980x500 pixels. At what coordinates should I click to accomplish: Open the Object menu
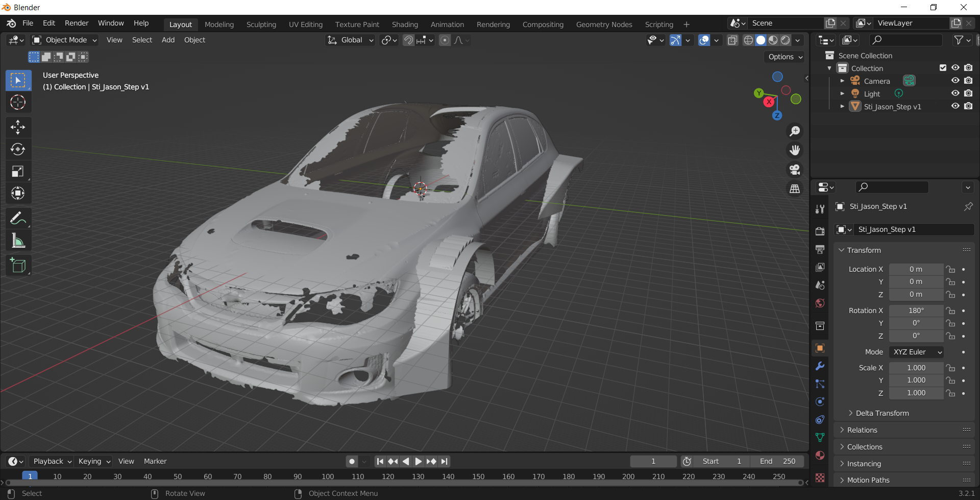(x=194, y=40)
